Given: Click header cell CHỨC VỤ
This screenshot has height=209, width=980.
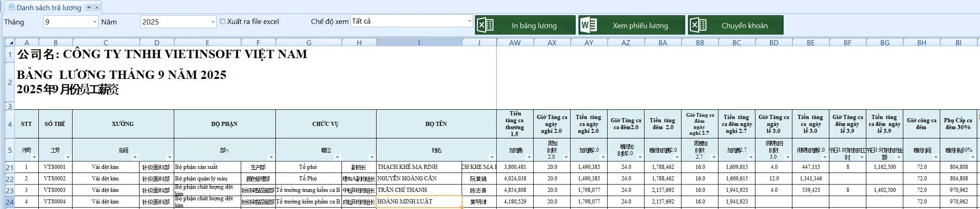Looking at the screenshot, I should pos(326,124).
